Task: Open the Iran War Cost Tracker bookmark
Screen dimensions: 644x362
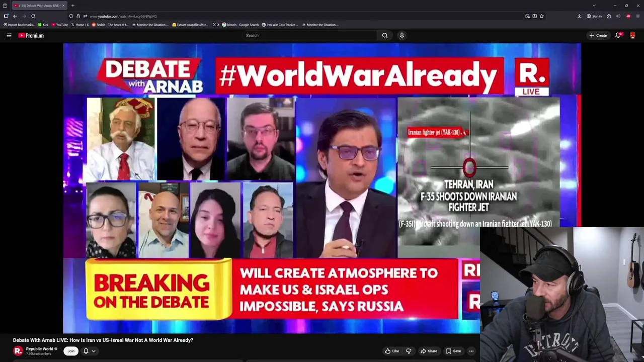Action: coord(280,25)
